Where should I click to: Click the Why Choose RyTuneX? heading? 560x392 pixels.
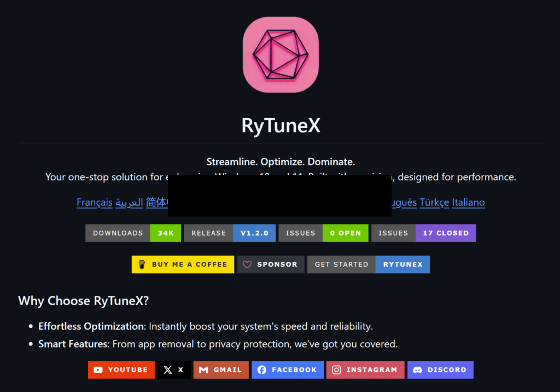click(x=84, y=301)
